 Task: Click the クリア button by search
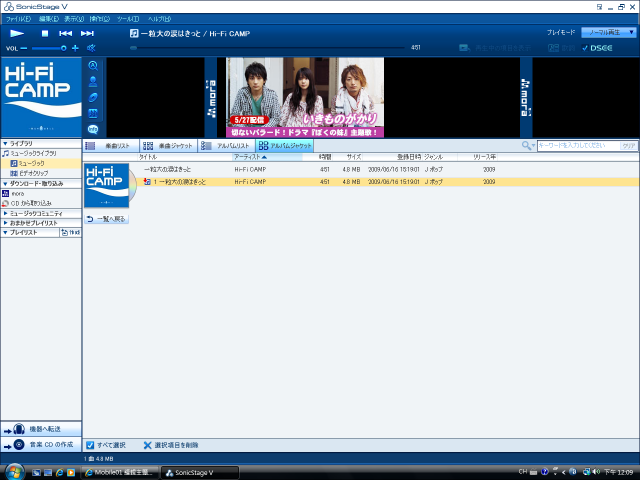click(629, 146)
